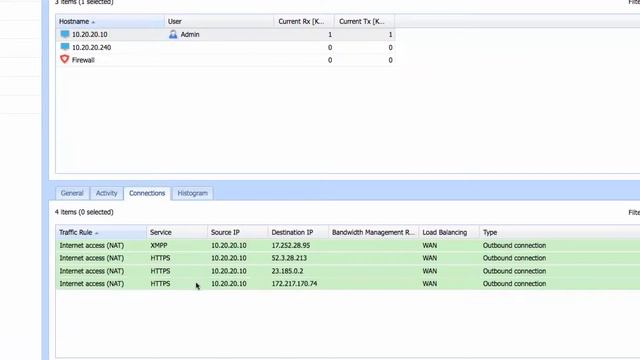
Task: Open the Histogram tab
Action: pos(193,193)
